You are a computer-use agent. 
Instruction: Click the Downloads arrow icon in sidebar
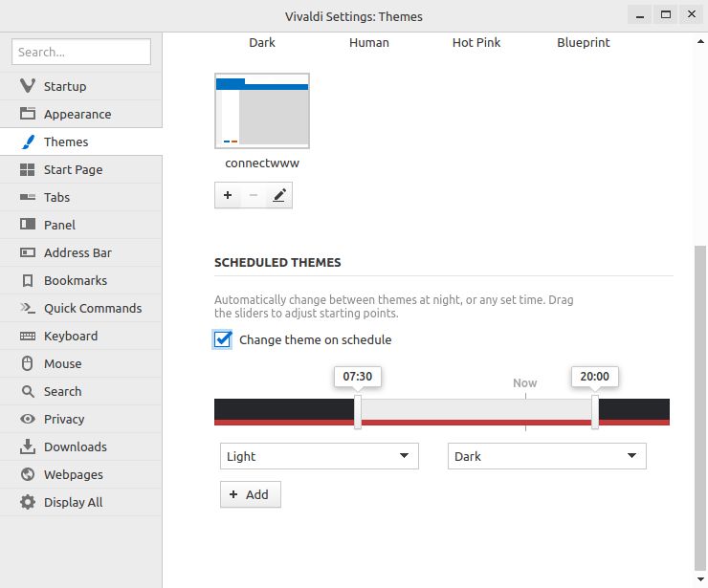pos(27,446)
